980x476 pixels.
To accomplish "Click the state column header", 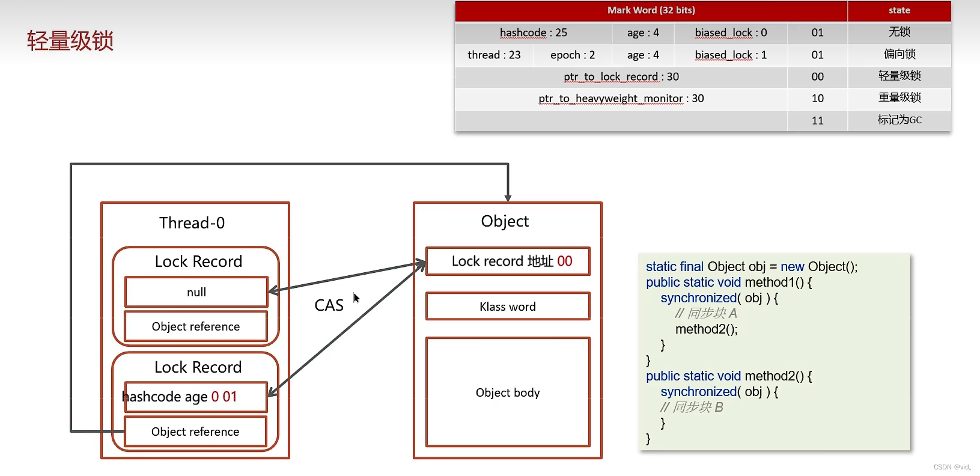I will coord(899,10).
